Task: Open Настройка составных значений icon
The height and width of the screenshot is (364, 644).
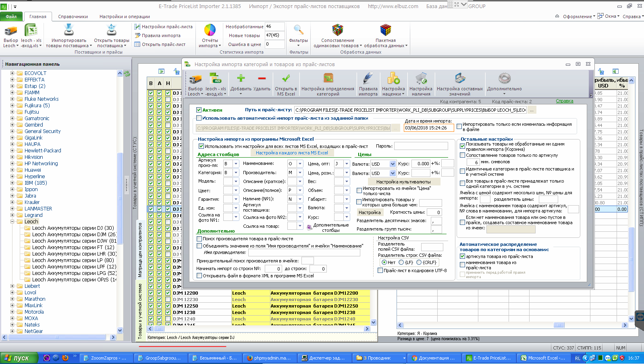Action: tap(460, 78)
